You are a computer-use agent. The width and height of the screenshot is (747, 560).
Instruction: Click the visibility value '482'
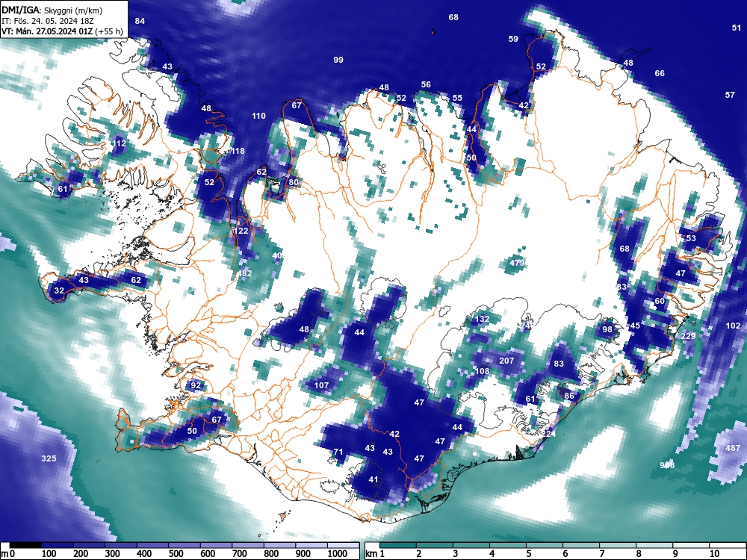pos(244,274)
